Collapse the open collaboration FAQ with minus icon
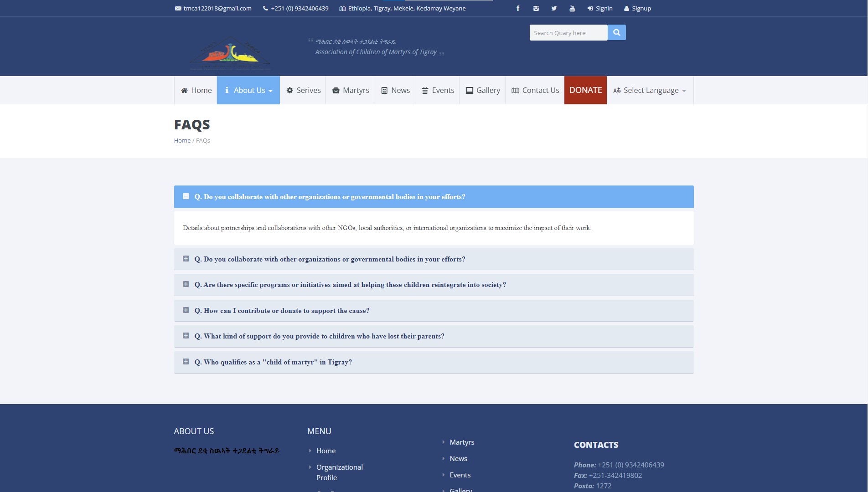Image resolution: width=868 pixels, height=492 pixels. point(186,196)
